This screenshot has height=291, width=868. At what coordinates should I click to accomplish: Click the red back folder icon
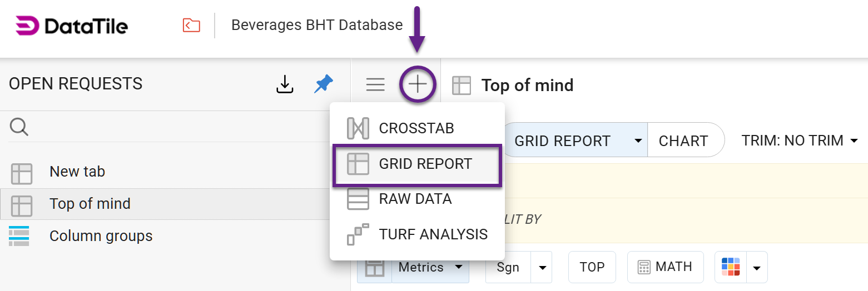coord(191,25)
